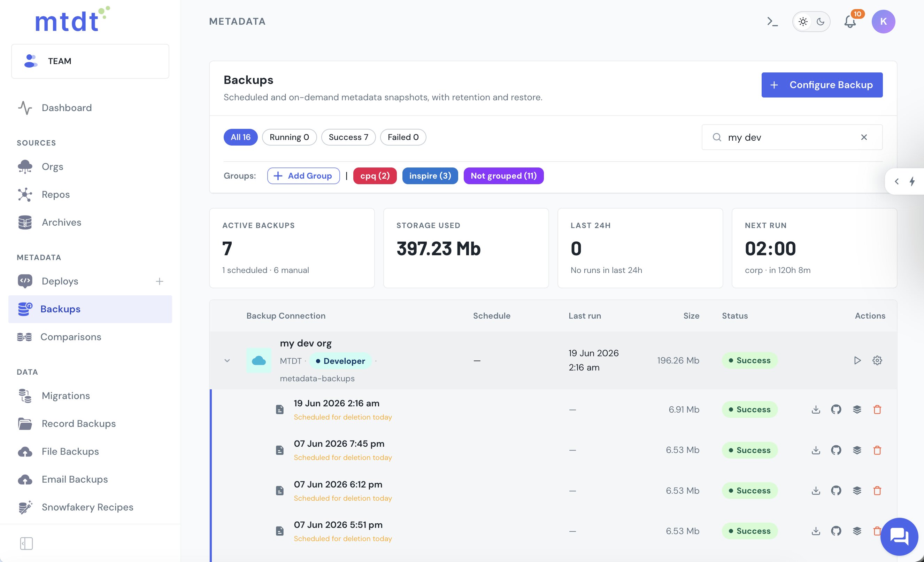Download the 07 Jun 2026 5:51 pm backup
Viewport: 924px width, 562px height.
point(816,531)
